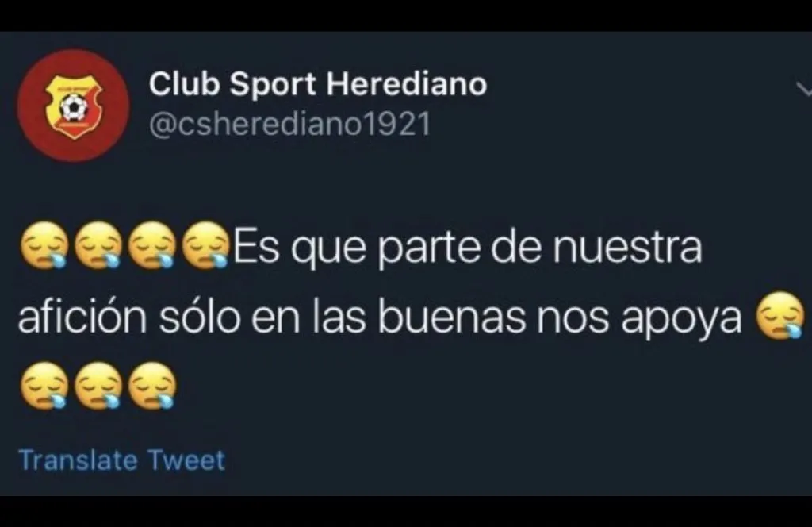812x527 pixels.
Task: Open the @csherediano1921 handle
Action: pyautogui.click(x=289, y=125)
